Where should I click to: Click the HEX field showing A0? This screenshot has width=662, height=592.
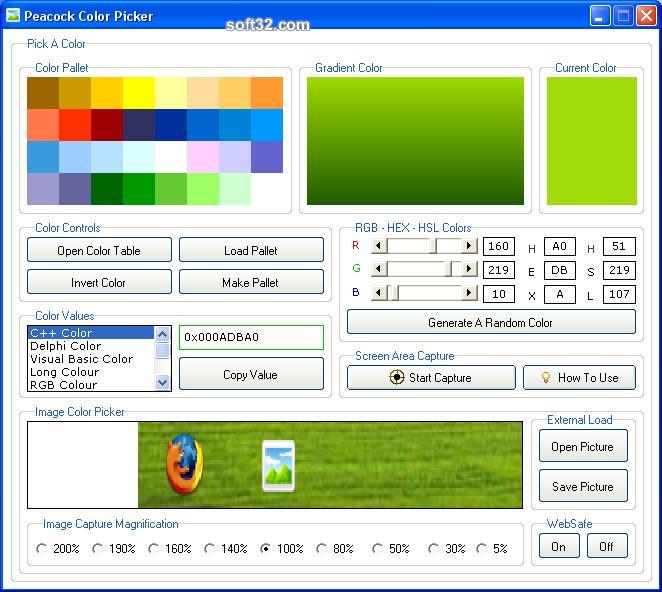point(560,246)
